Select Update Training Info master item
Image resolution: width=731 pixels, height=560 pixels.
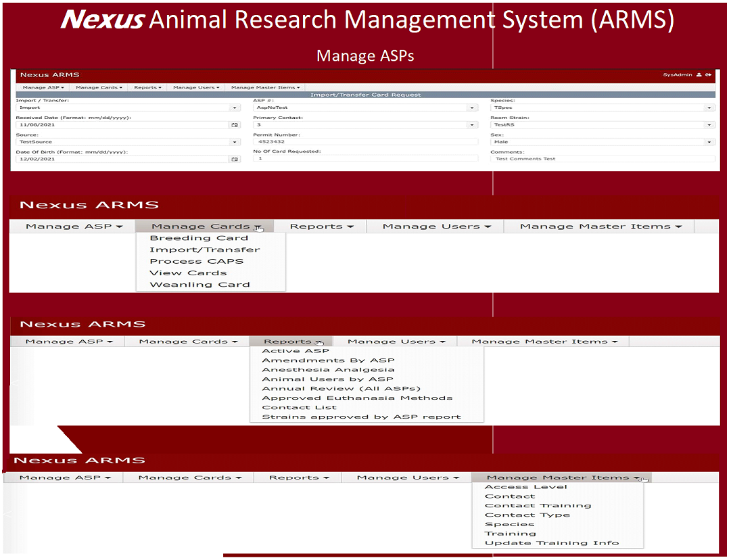coord(552,543)
